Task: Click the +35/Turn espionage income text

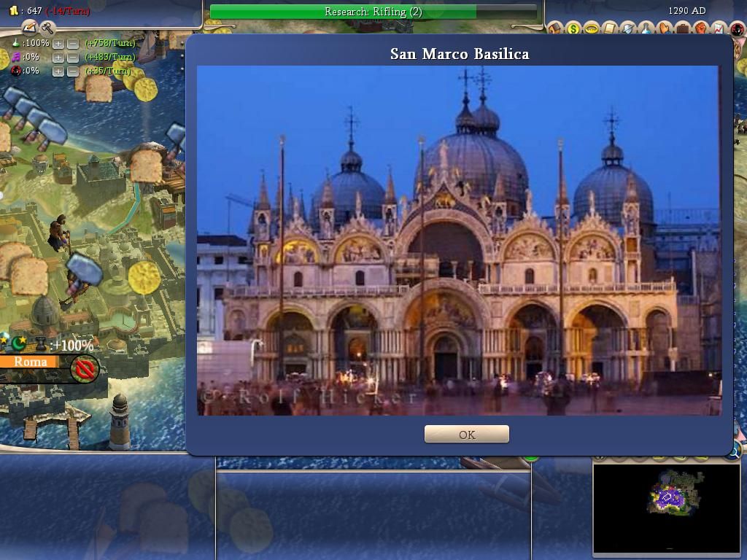Action: coord(108,71)
